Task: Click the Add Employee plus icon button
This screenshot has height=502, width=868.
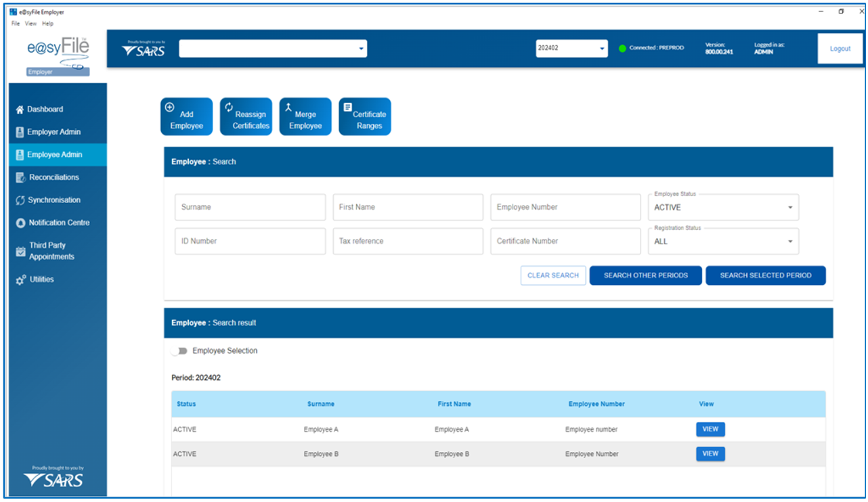Action: [186, 116]
